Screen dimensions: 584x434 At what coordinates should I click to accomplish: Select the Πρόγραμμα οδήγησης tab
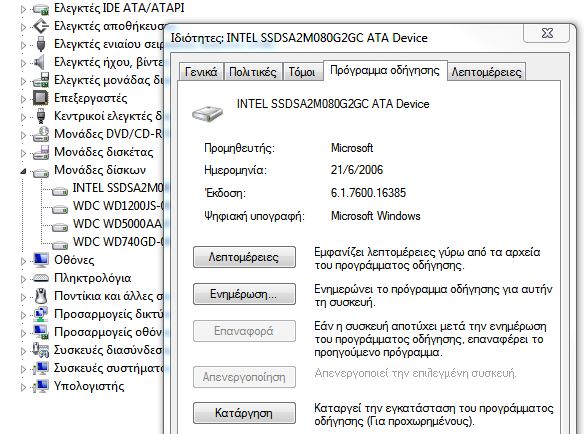pos(385,70)
